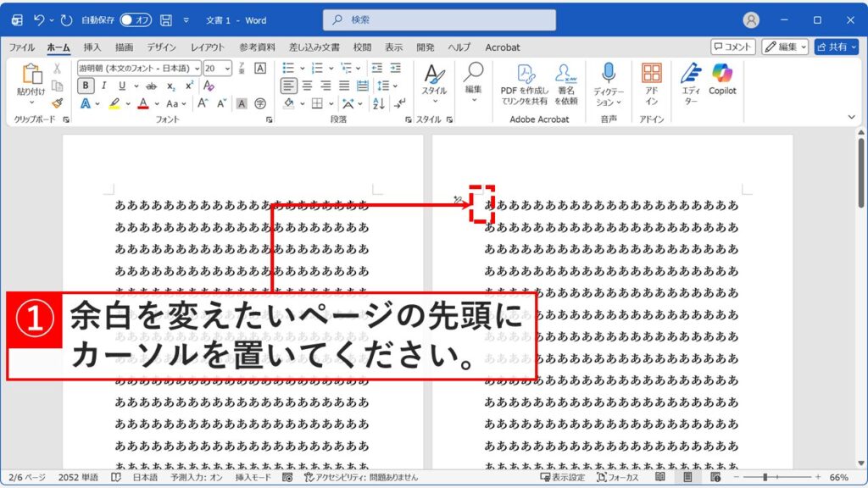Open the font color swatch menu

tap(157, 103)
